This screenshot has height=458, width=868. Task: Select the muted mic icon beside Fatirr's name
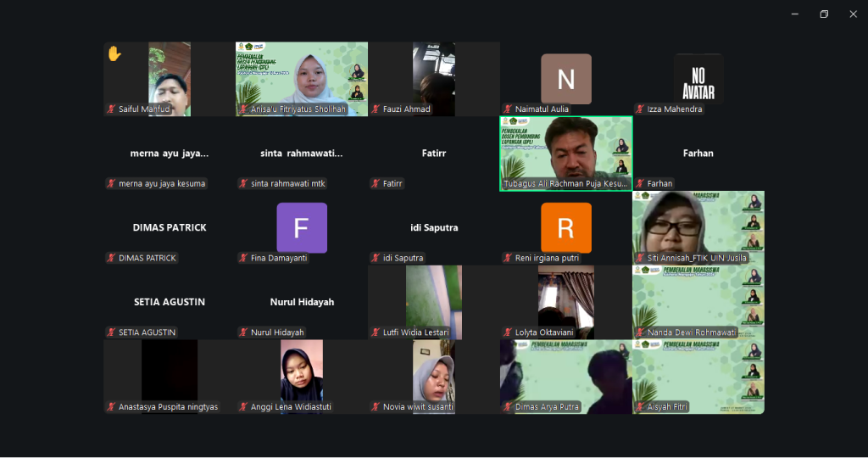[x=376, y=184]
